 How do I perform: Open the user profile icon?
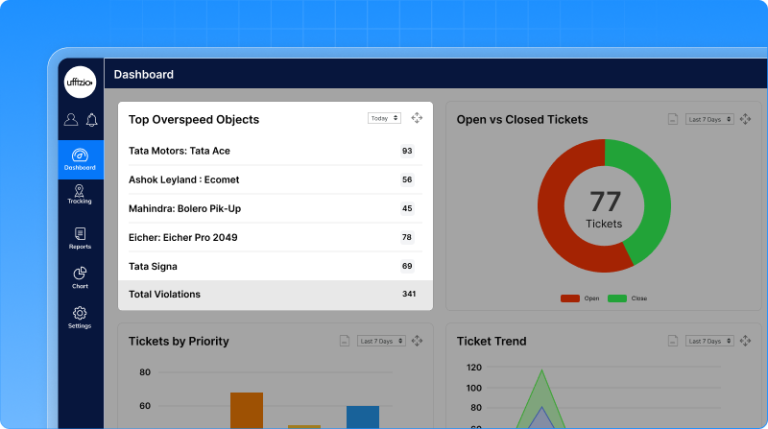[x=70, y=120]
